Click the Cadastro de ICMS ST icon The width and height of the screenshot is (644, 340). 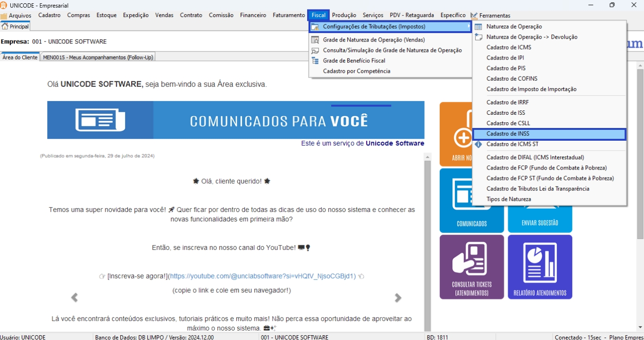(x=478, y=144)
